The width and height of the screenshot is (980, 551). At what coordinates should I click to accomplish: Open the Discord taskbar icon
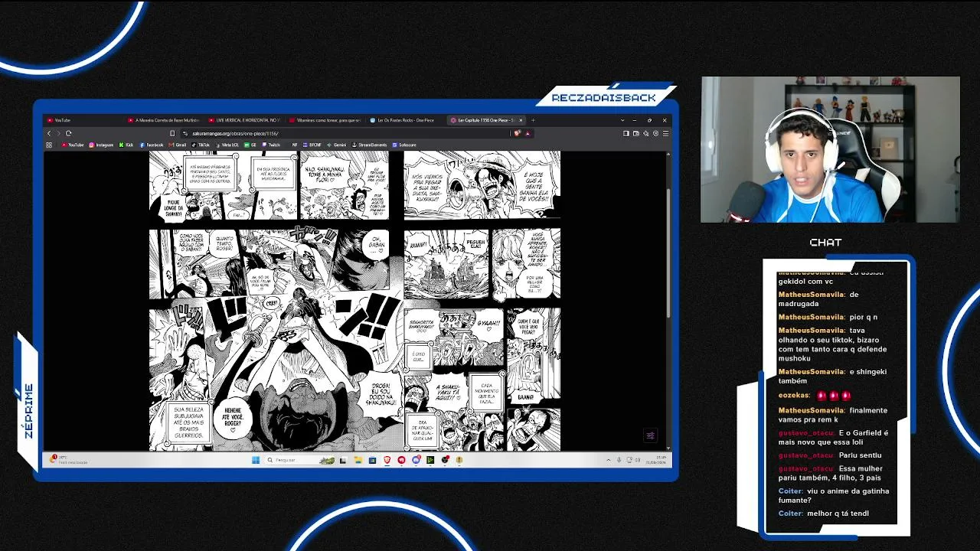pos(416,460)
